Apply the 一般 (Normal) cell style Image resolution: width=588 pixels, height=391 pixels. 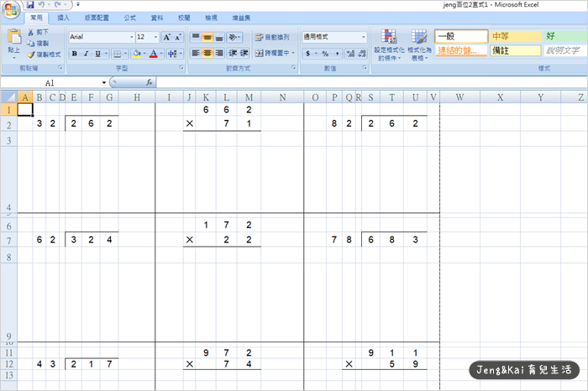pyautogui.click(x=461, y=36)
